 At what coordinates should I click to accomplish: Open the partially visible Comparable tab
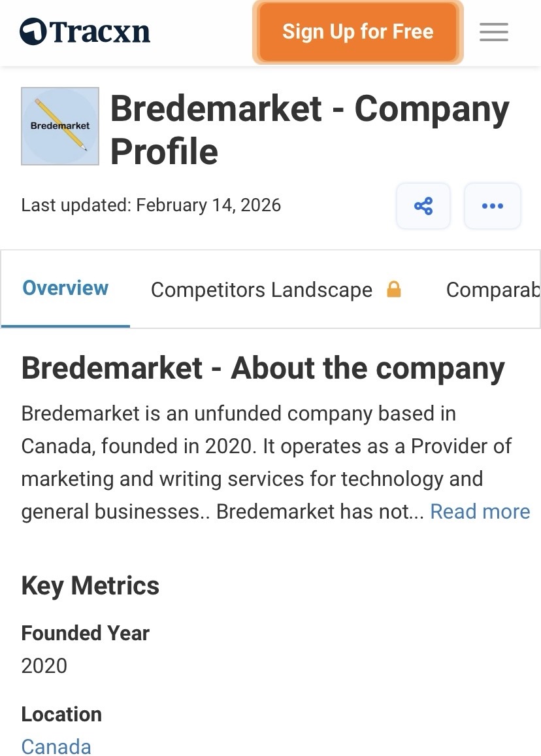point(493,290)
